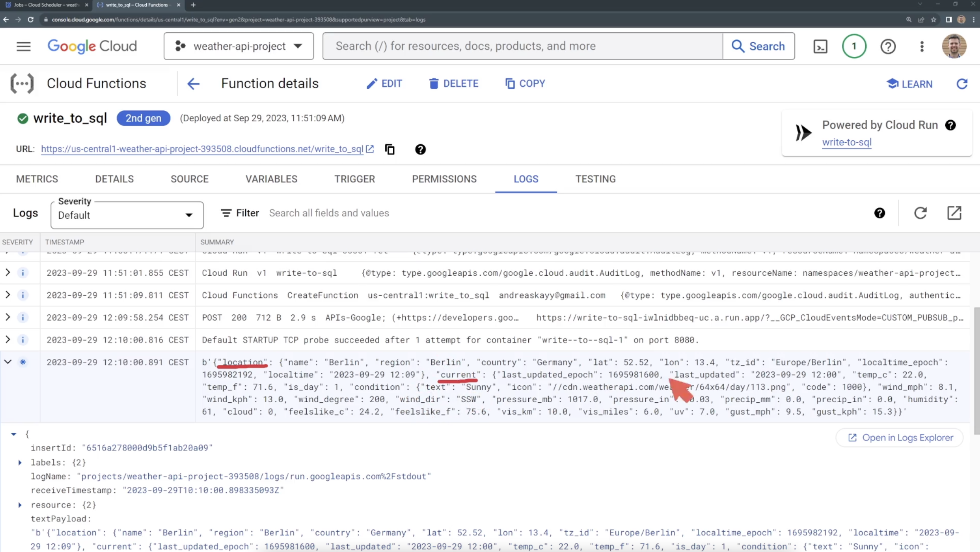Image resolution: width=980 pixels, height=552 pixels.
Task: Switch to the TESTING tab
Action: click(595, 179)
